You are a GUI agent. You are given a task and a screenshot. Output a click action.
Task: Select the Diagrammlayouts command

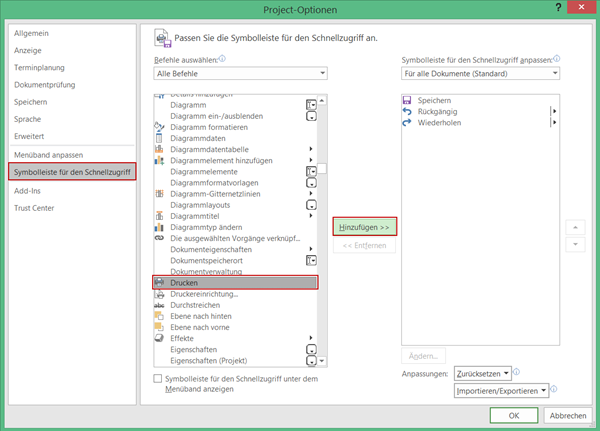point(235,205)
